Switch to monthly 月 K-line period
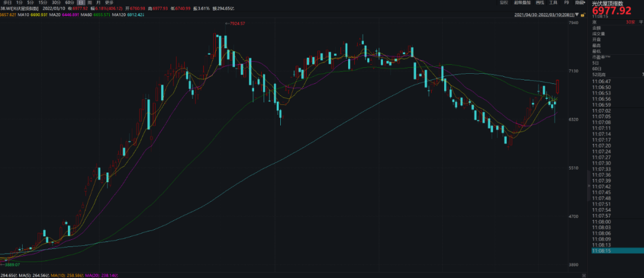Screen dimensions: 644x278 98,3
